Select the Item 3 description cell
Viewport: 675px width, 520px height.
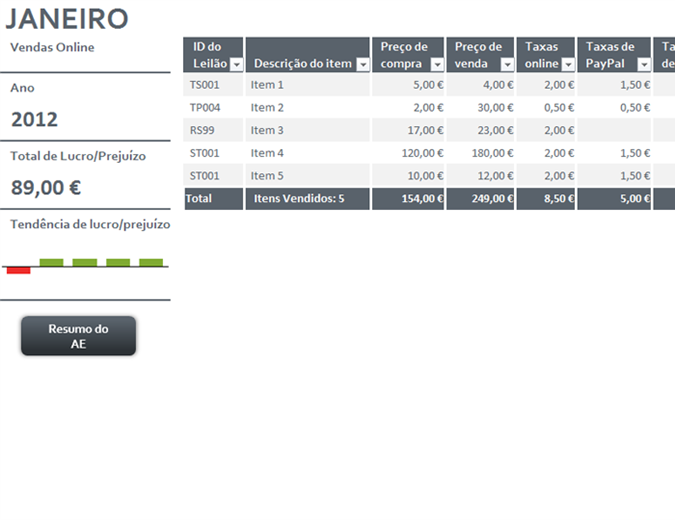point(307,130)
